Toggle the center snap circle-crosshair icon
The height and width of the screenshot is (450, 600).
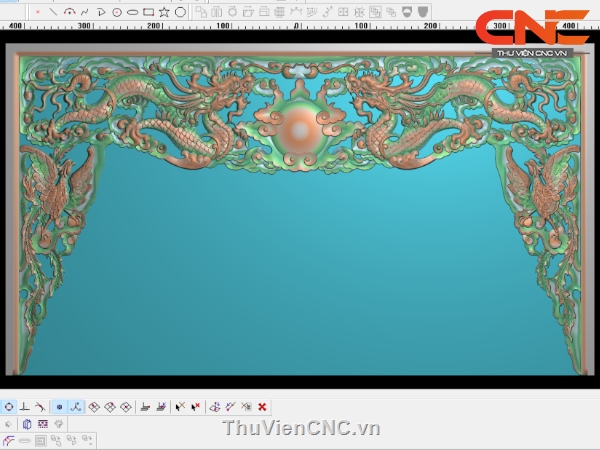8,407
